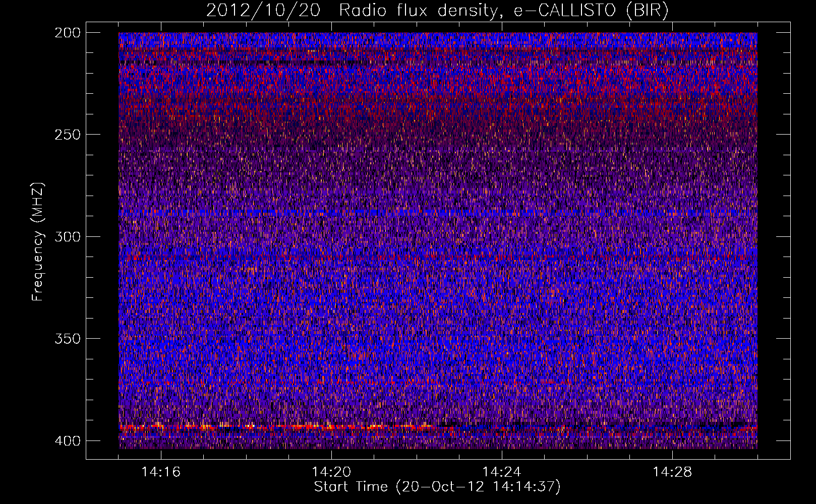Click the time tick label '14:20'
This screenshot has width=816, height=504.
[x=331, y=472]
